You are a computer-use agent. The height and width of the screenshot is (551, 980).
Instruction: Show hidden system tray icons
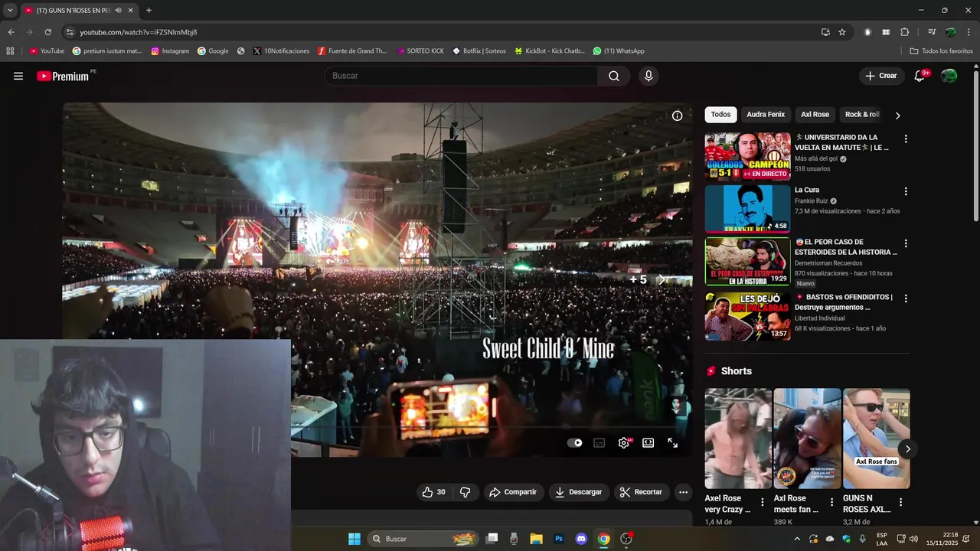pyautogui.click(x=797, y=539)
